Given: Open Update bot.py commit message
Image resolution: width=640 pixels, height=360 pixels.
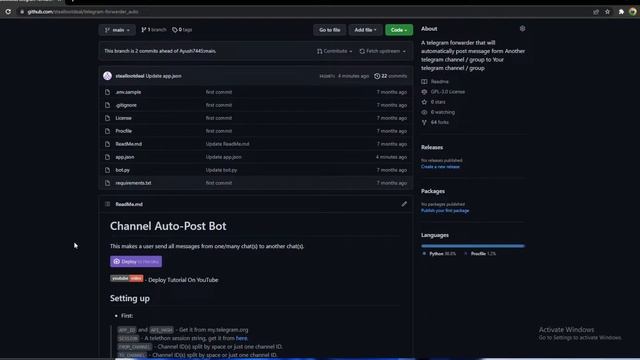Looking at the screenshot, I should [221, 170].
